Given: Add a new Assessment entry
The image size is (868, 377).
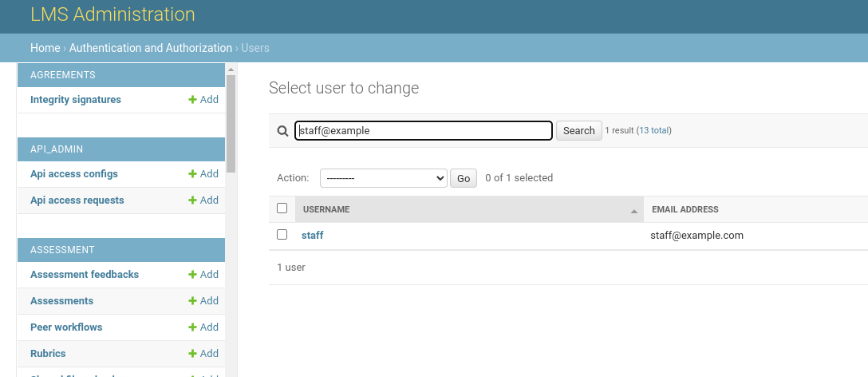Looking at the screenshot, I should [x=203, y=300].
